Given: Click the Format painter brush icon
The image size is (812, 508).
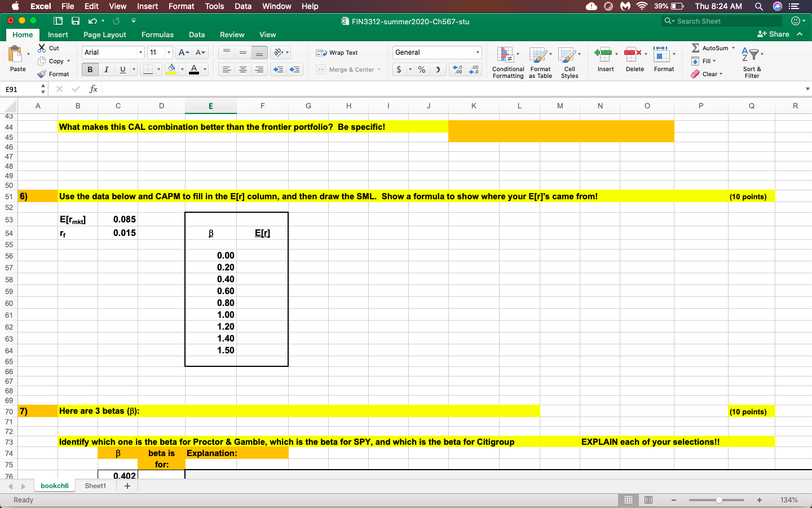Looking at the screenshot, I should [42, 74].
